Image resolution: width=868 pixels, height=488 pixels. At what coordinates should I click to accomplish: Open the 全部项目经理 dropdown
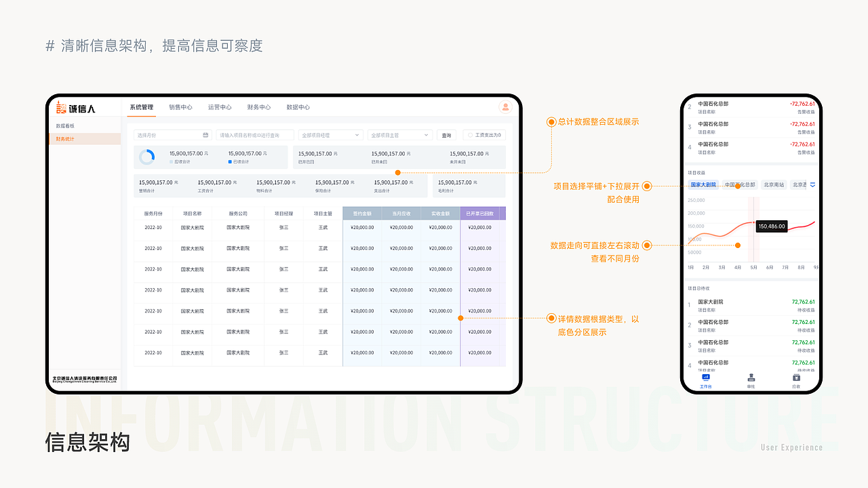pos(330,135)
